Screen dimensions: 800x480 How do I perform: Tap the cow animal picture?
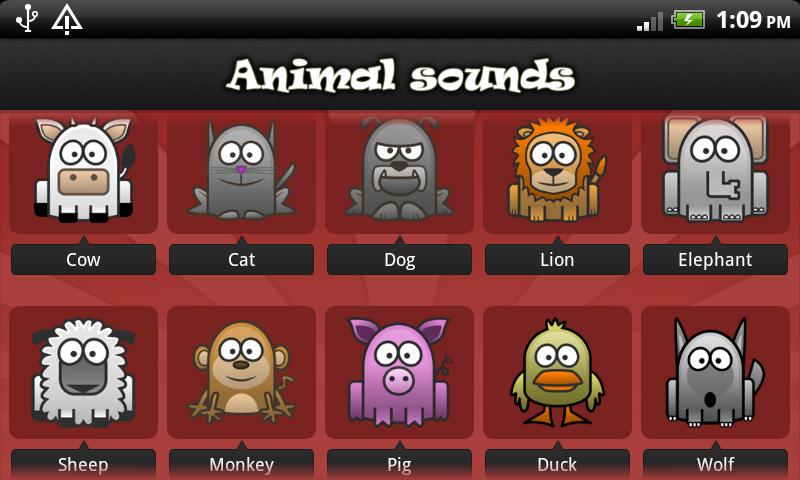point(84,170)
